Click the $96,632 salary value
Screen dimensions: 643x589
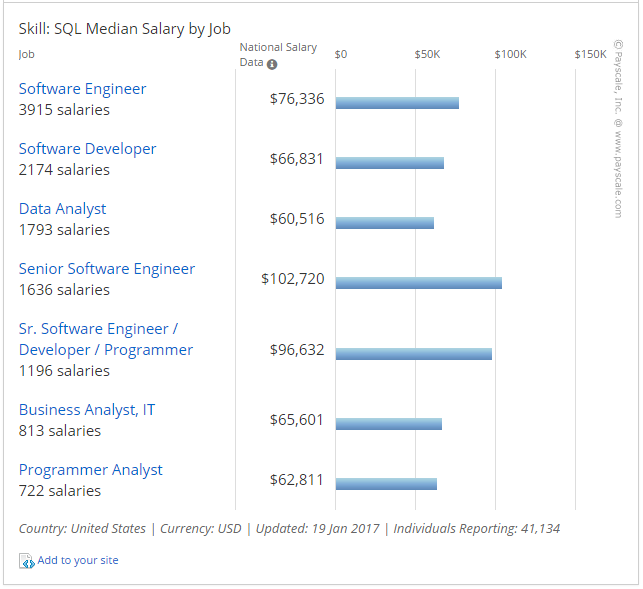(297, 350)
